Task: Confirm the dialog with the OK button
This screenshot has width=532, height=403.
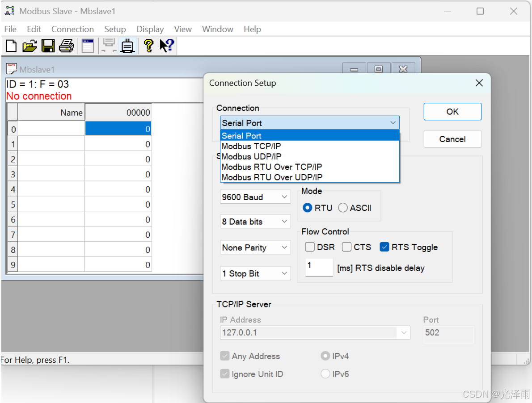Action: [x=452, y=112]
